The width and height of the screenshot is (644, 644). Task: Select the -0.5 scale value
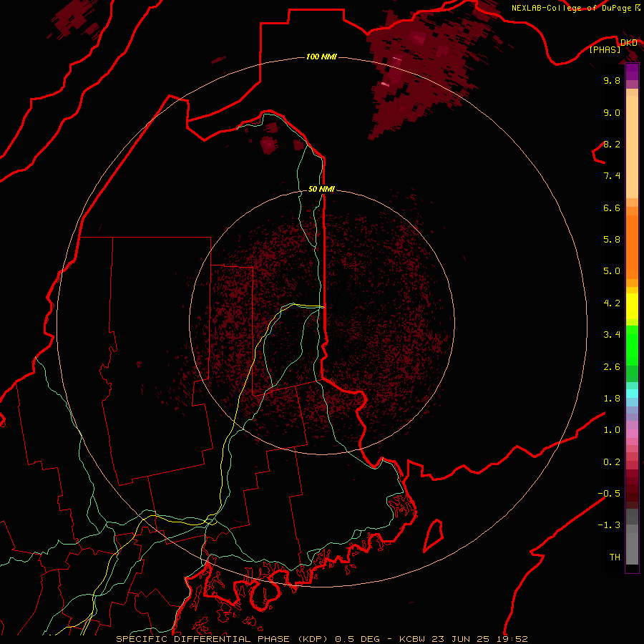609,494
